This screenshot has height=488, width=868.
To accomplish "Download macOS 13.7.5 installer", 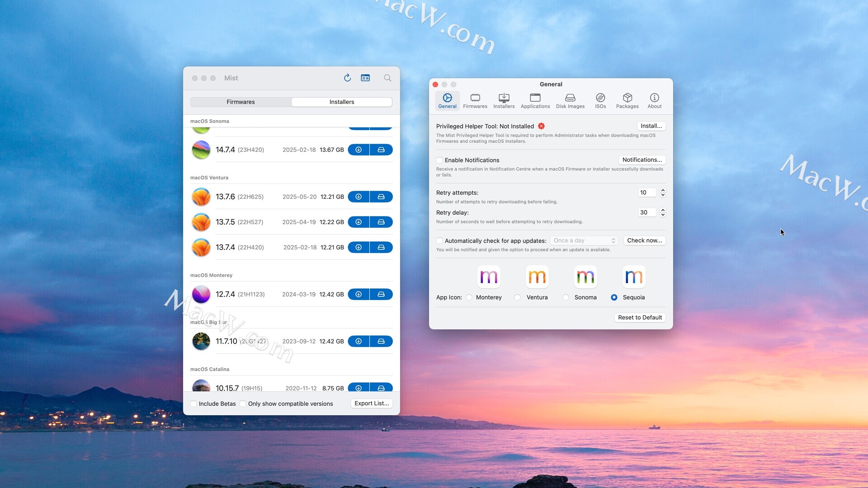I will coord(359,222).
